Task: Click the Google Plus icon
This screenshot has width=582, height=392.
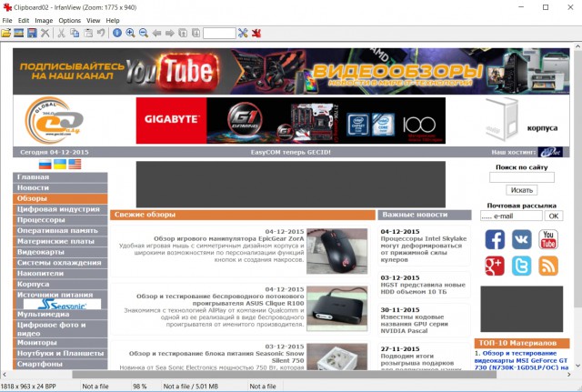Action: click(x=495, y=266)
